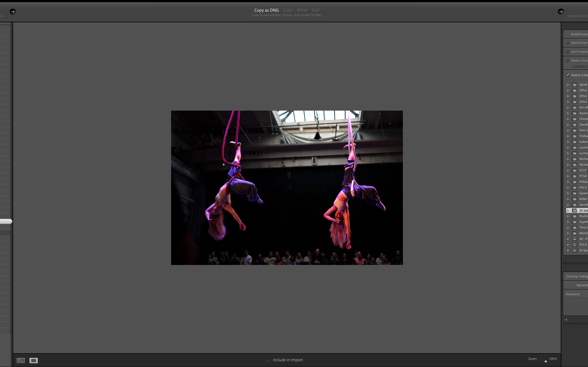Screen dimensions: 588x367
Task: Click the Copy as DNG option
Action: tap(266, 10)
